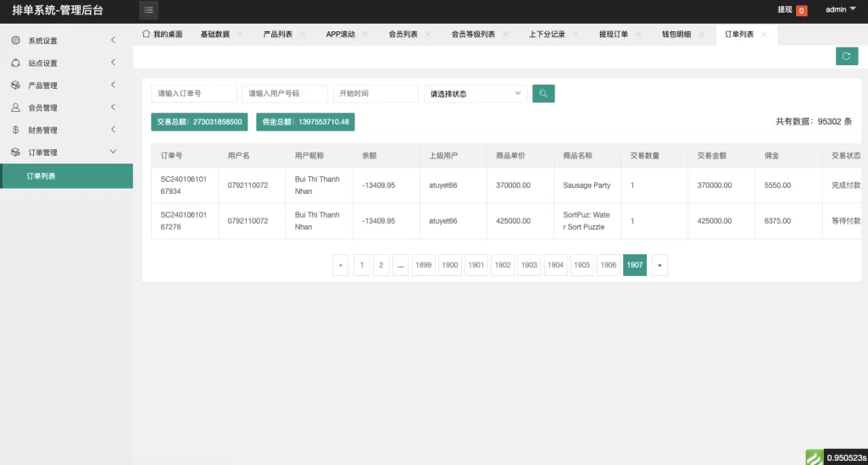
Task: Click the hamburger menu toggle icon
Action: [148, 10]
